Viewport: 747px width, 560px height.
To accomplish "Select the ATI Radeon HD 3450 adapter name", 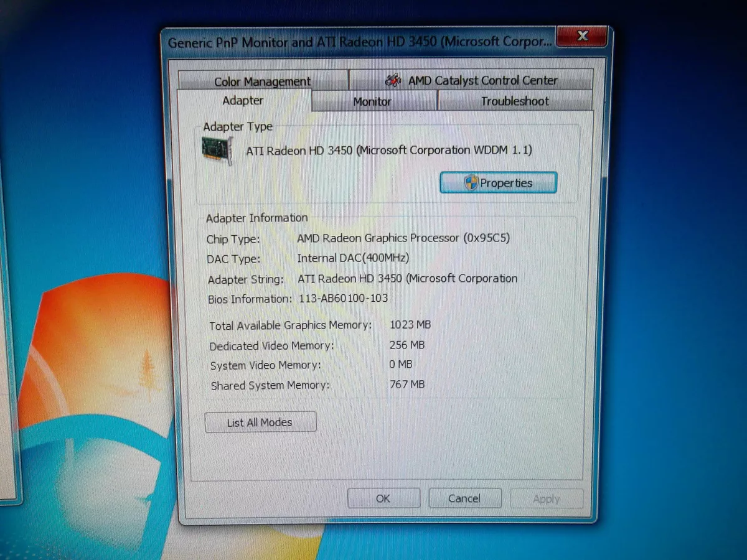I will pos(389,150).
